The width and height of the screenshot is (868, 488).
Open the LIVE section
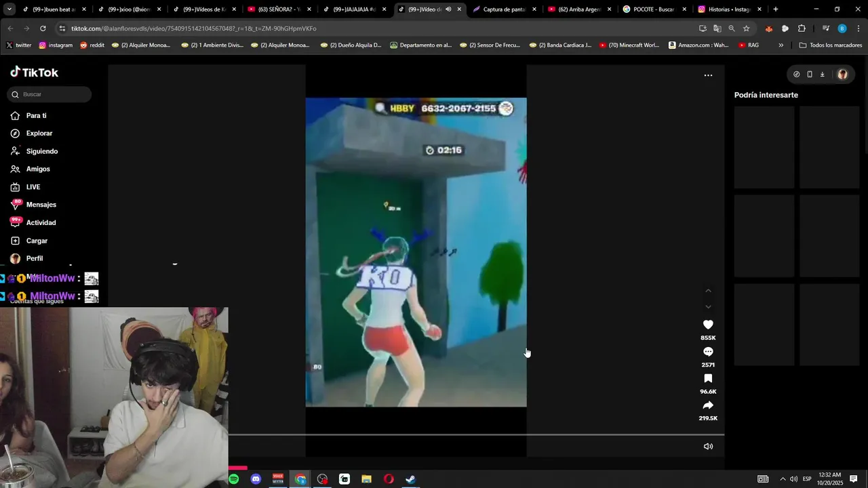tap(33, 187)
